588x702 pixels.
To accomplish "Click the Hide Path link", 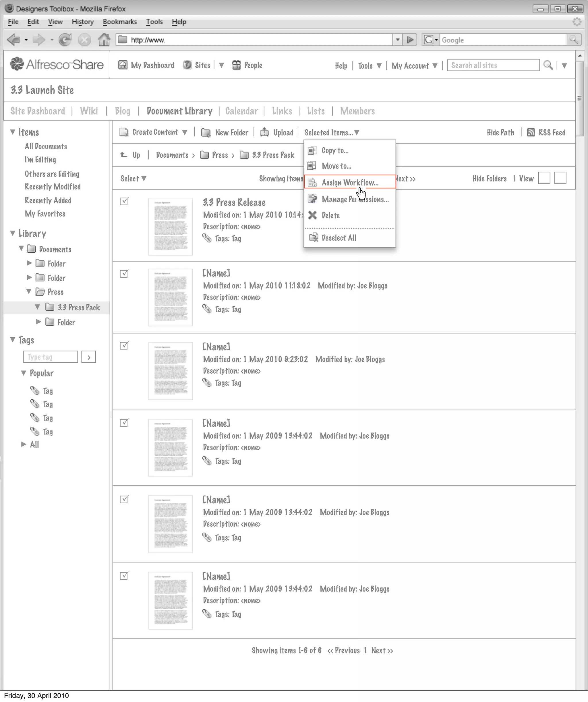I will 500,132.
